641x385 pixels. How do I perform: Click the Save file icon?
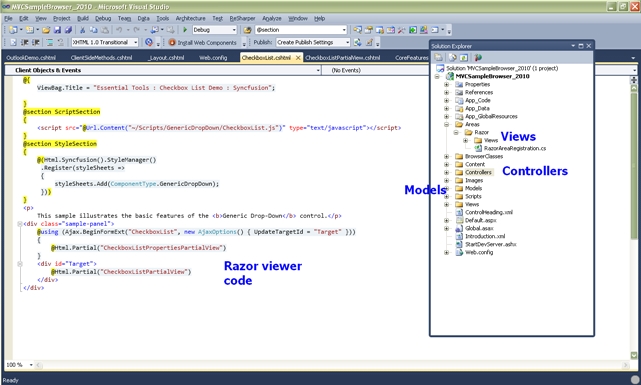point(57,30)
